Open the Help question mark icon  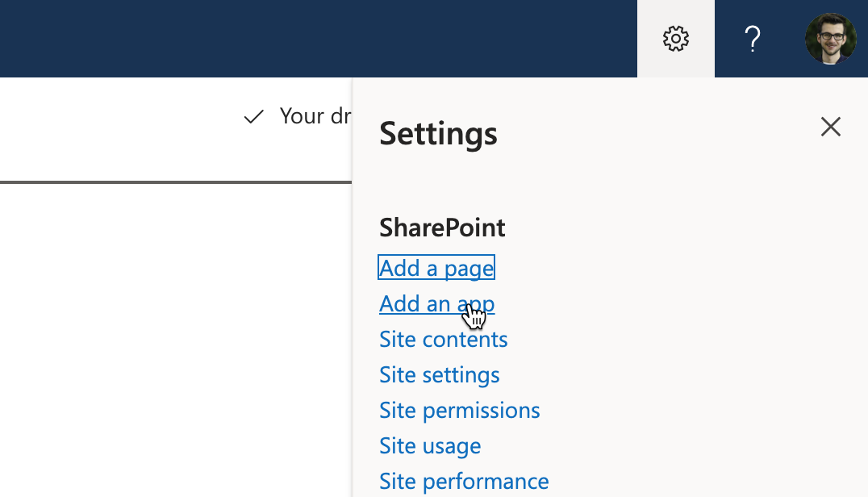click(752, 39)
